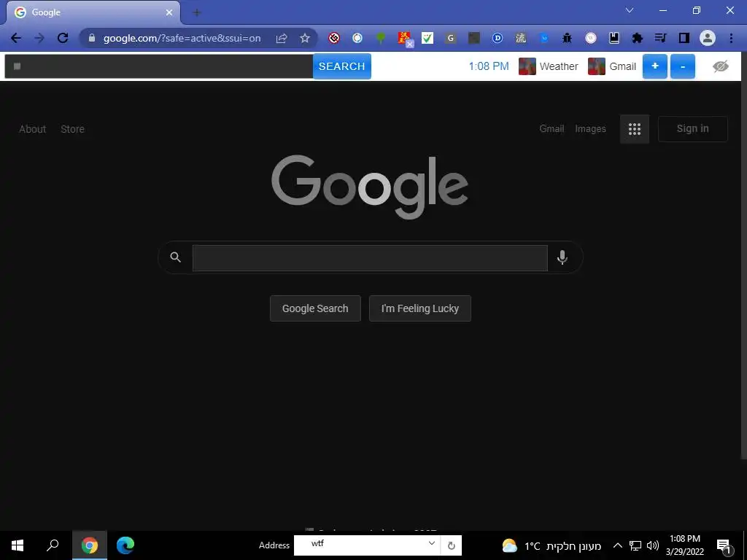Open the blue D extension icon
This screenshot has width=747, height=560.
point(498,38)
